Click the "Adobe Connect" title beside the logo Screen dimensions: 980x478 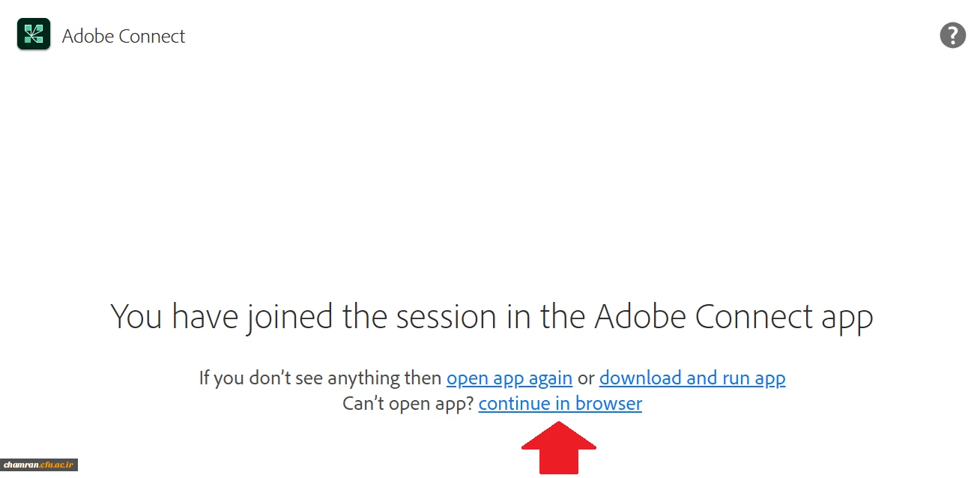click(124, 36)
